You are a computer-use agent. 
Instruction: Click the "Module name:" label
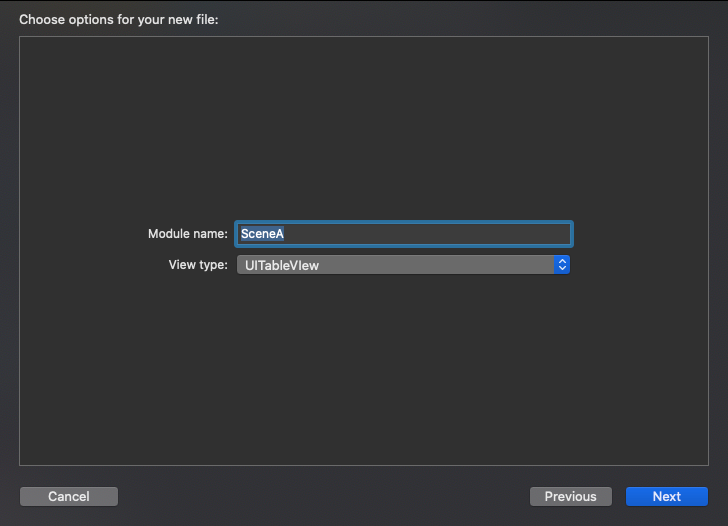click(188, 234)
